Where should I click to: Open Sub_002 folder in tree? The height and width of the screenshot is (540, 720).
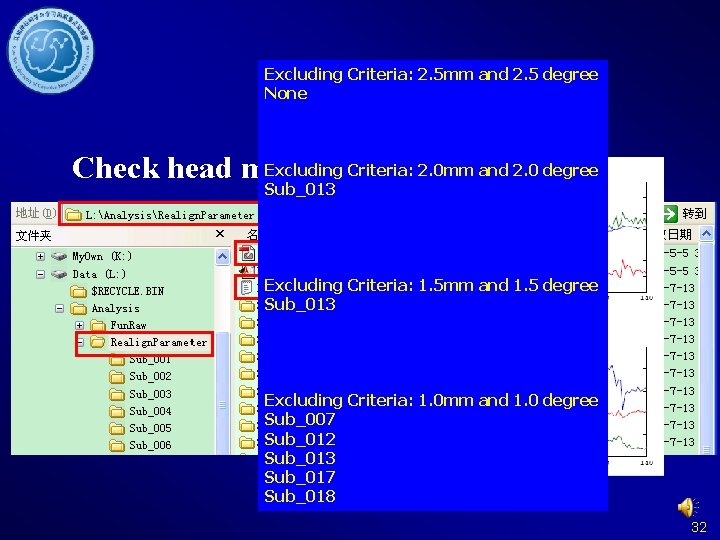tap(150, 377)
